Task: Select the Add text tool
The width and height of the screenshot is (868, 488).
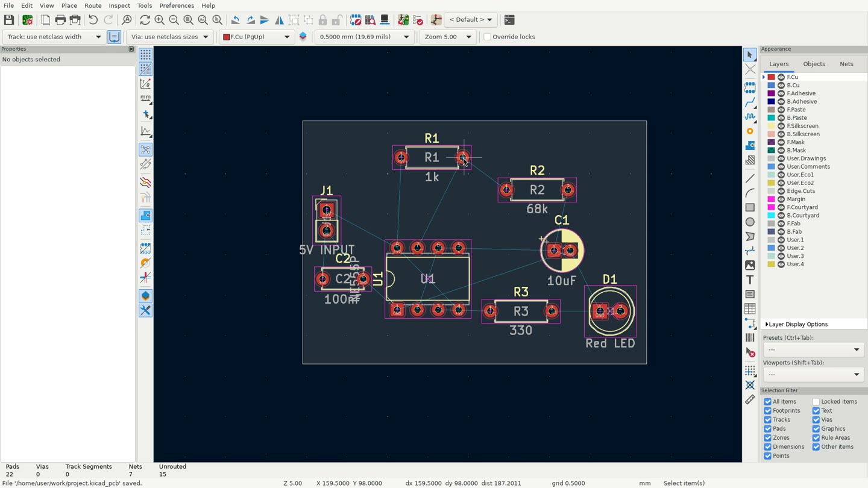Action: 750,280
